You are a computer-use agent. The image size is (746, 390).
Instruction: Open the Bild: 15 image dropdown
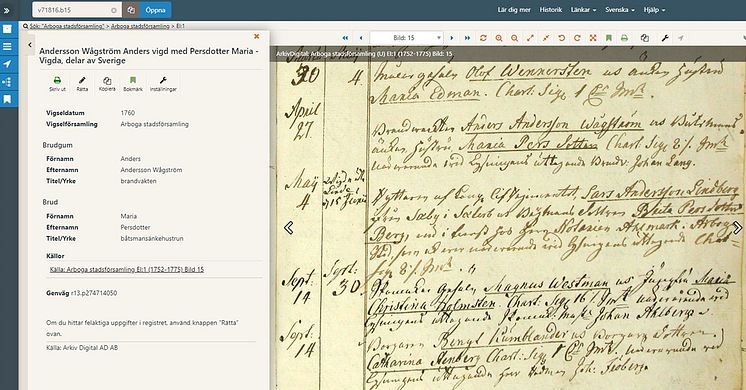coord(406,38)
